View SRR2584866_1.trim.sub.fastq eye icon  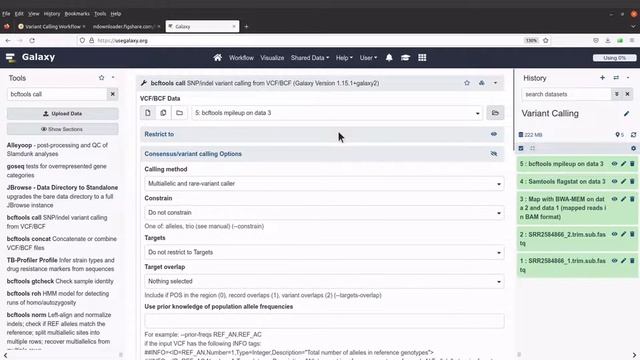[614, 260]
